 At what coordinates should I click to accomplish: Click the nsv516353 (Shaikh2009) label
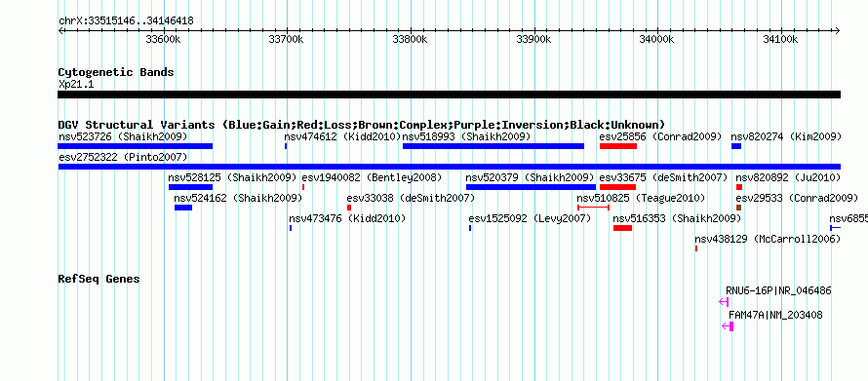tap(677, 218)
